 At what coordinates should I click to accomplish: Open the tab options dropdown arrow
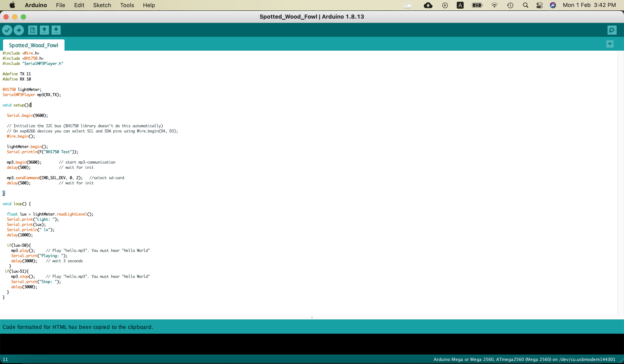[x=610, y=44]
